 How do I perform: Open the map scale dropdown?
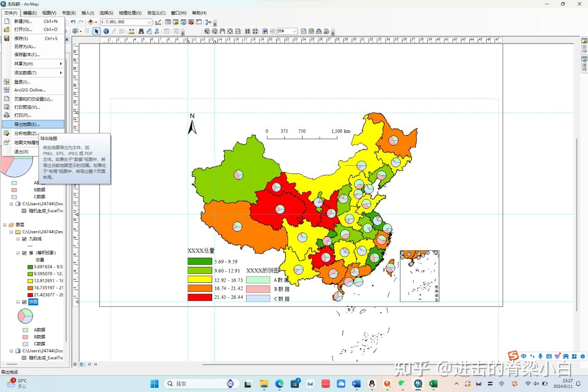149,22
